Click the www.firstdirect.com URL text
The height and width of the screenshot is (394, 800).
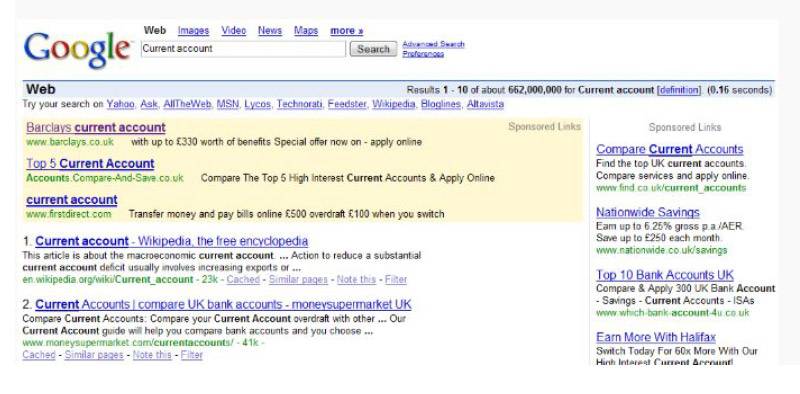[x=68, y=214]
